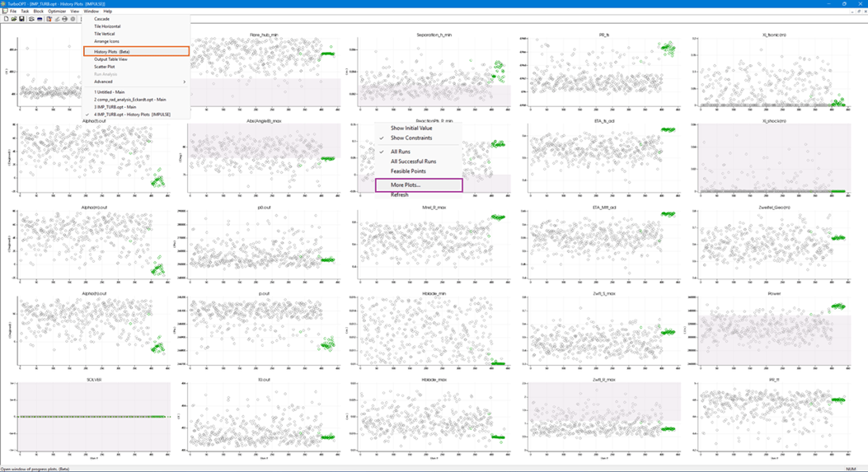Click the New file toolbar icon
This screenshot has height=472, width=868.
[x=6, y=19]
